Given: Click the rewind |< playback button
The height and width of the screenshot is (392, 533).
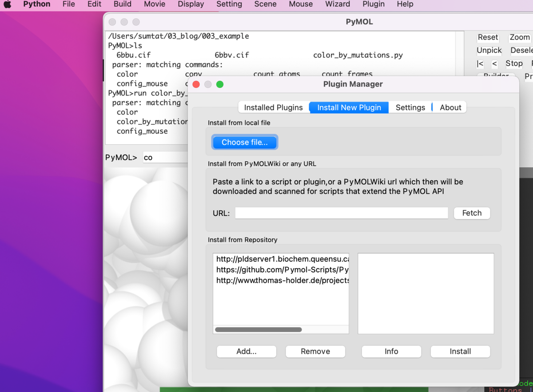Looking at the screenshot, I should [x=480, y=63].
